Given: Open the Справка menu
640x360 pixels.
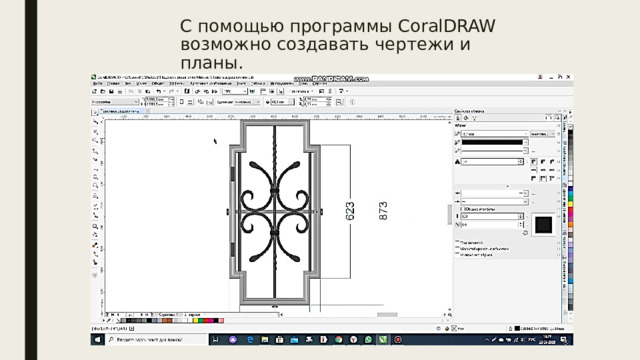Looking at the screenshot, I should (320, 83).
